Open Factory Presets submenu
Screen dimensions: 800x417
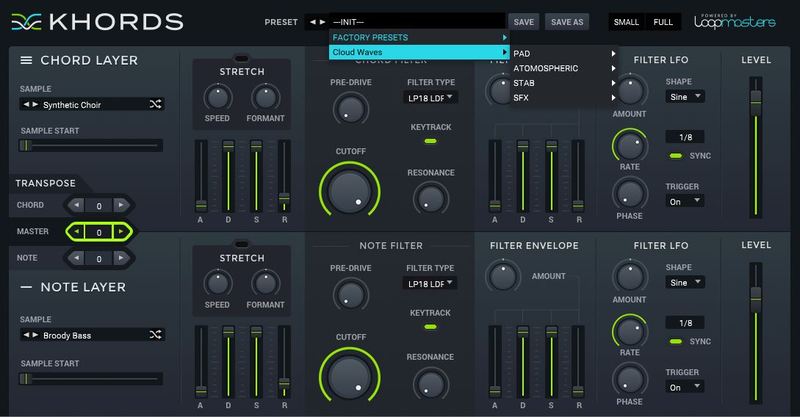pos(419,37)
